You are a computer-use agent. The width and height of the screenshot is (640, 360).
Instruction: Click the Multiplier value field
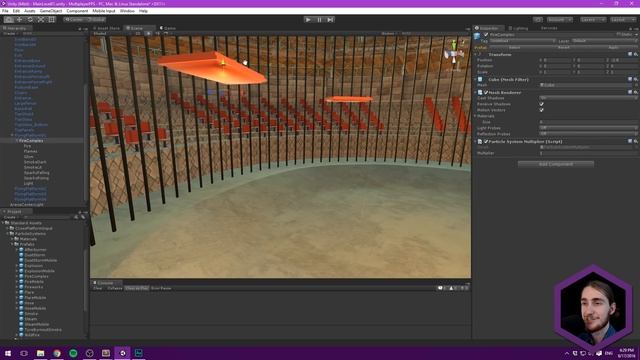[x=588, y=153]
